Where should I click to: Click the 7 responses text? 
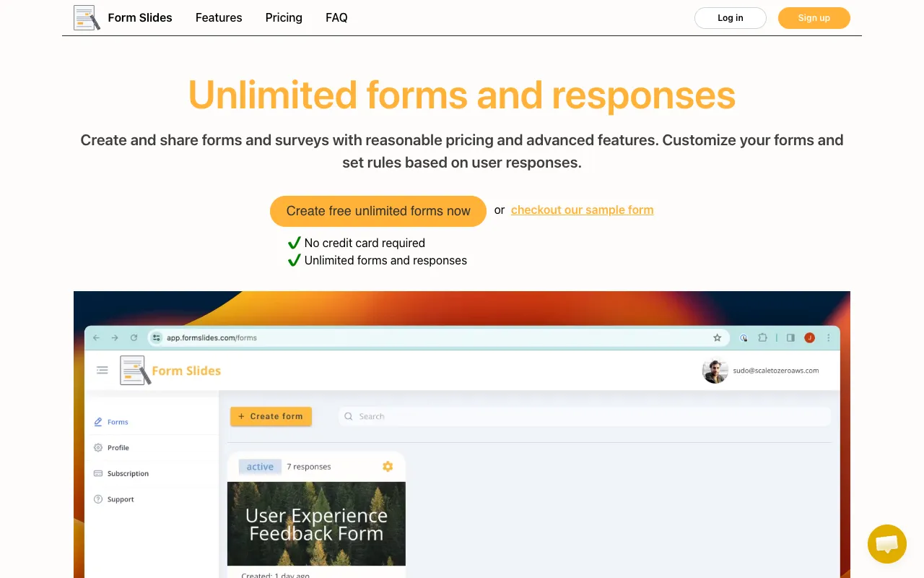pos(309,467)
